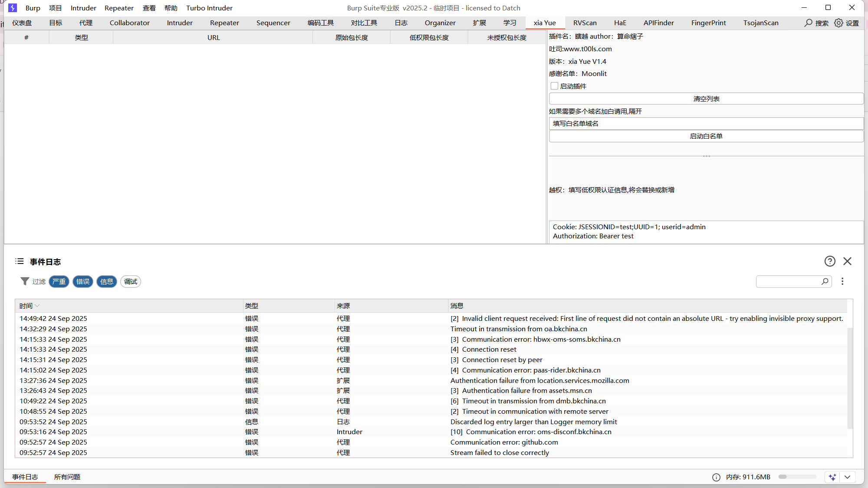Switch to the HaE tab
This screenshot has height=488, width=868.
coord(620,23)
